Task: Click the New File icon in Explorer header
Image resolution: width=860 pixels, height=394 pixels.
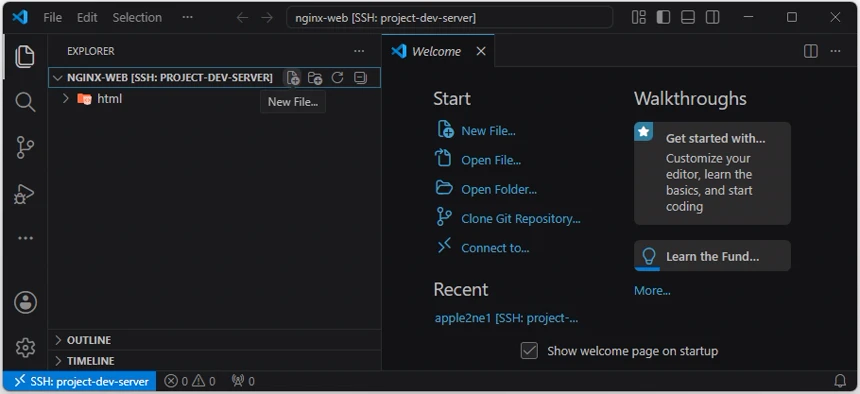Action: [x=293, y=77]
